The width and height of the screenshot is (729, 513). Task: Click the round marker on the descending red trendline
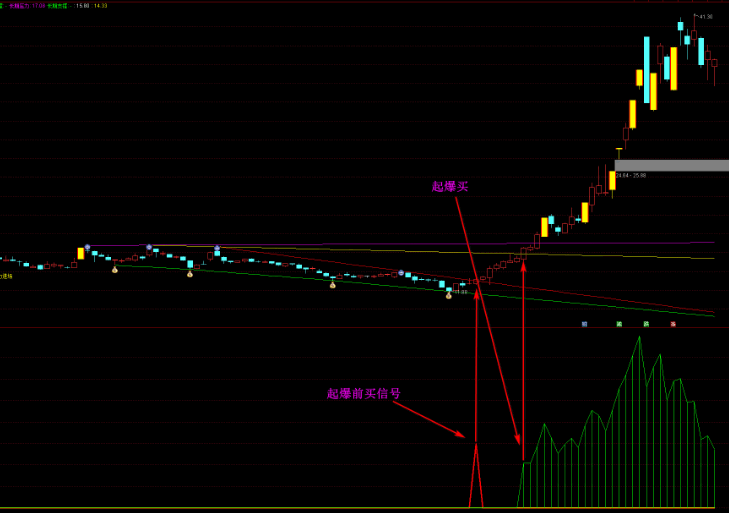pos(401,273)
